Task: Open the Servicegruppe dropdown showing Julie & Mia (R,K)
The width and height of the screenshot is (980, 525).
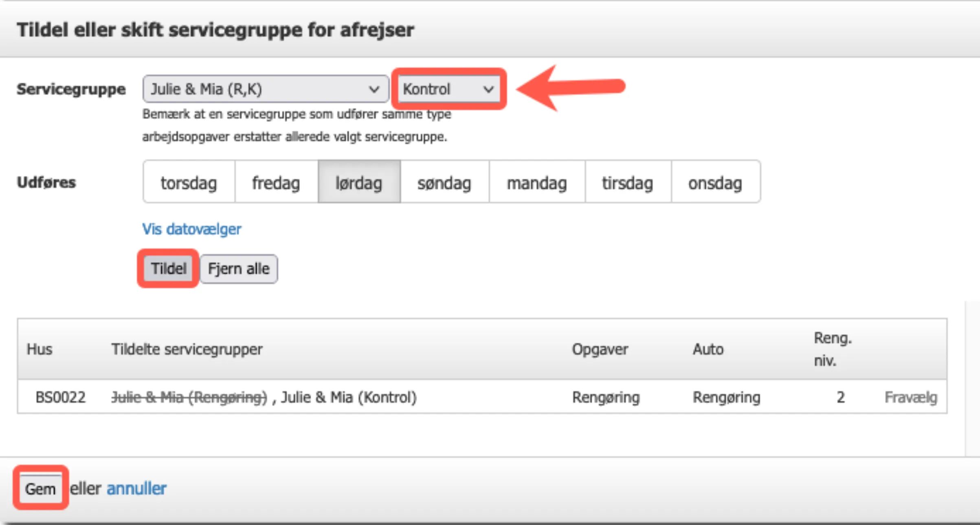Action: pyautogui.click(x=265, y=89)
